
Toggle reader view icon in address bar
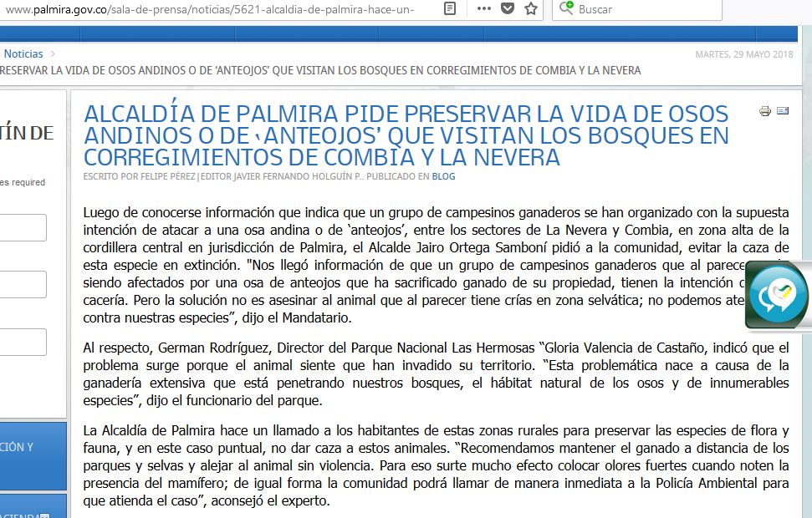tap(450, 8)
